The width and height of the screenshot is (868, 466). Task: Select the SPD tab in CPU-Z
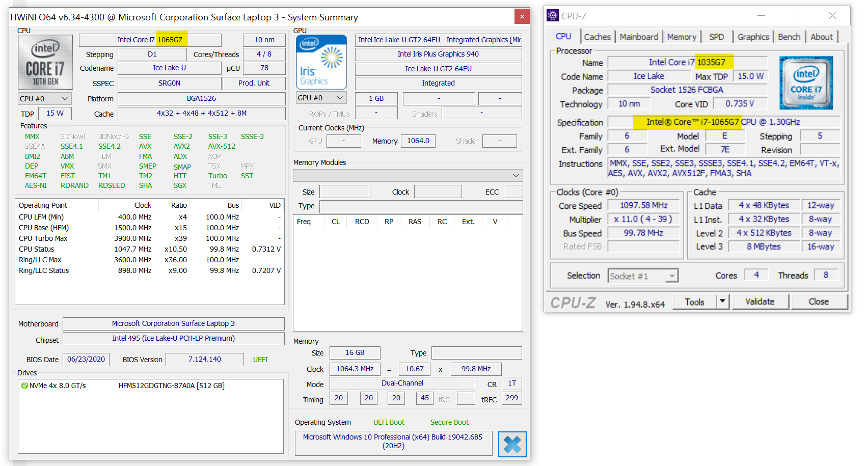click(717, 37)
